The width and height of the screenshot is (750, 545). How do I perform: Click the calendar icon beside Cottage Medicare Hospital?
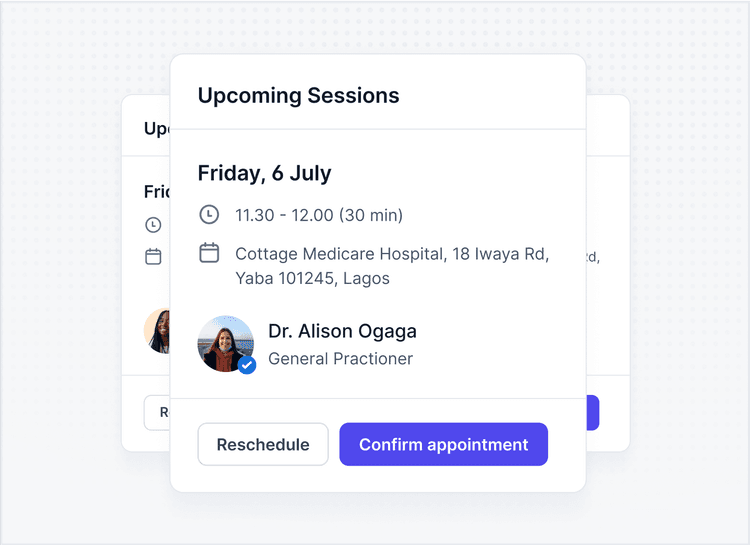point(209,253)
